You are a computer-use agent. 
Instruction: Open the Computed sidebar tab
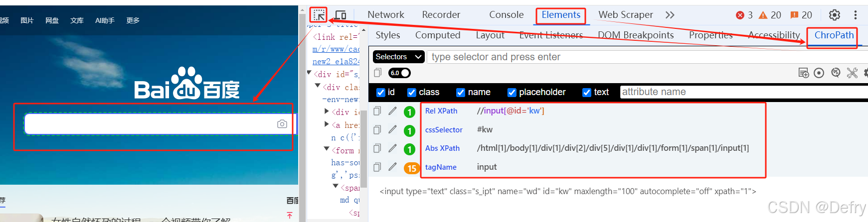pyautogui.click(x=438, y=35)
